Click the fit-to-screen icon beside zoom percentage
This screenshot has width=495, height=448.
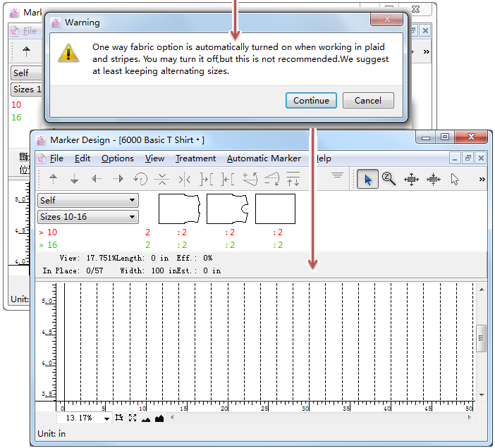(x=132, y=418)
